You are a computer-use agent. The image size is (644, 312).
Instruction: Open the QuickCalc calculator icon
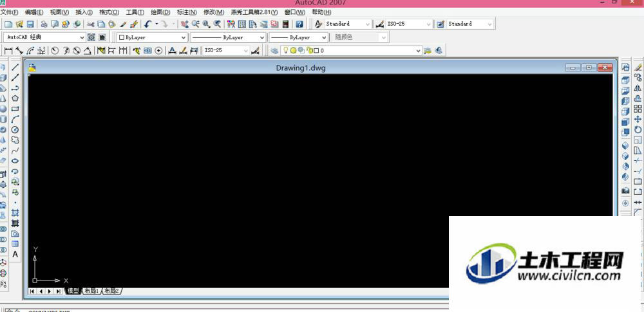(285, 24)
